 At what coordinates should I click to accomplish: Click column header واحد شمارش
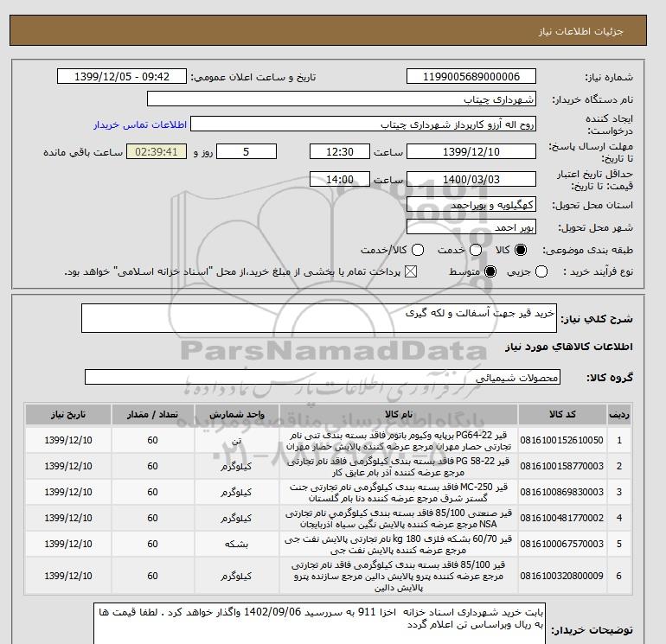(x=237, y=414)
